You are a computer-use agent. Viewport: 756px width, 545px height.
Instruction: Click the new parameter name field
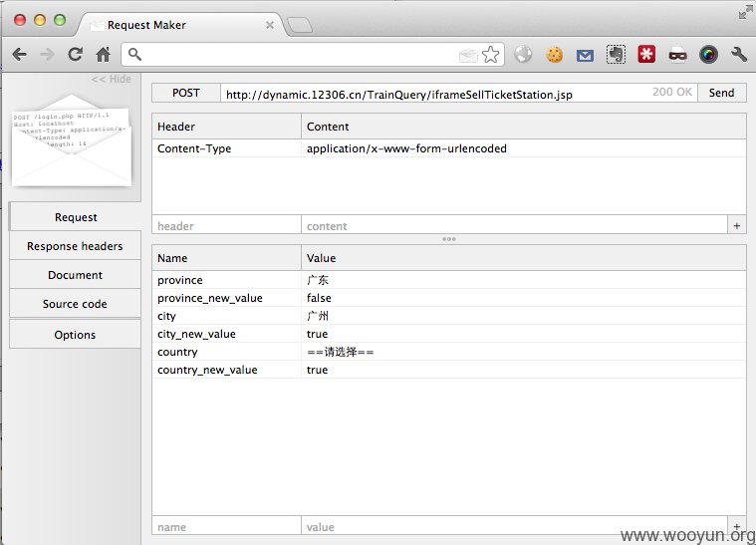[x=226, y=526]
